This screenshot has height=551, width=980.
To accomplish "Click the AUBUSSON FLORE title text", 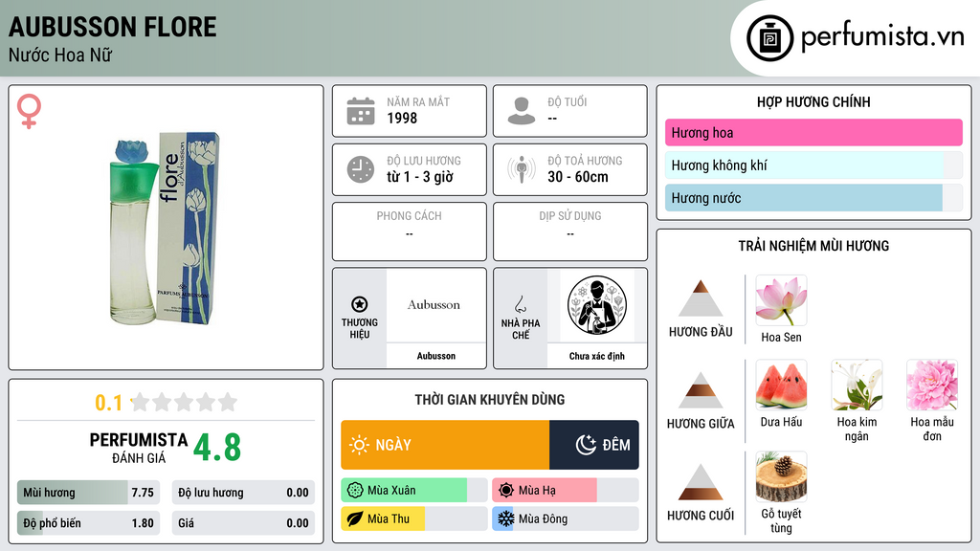I will click(113, 27).
